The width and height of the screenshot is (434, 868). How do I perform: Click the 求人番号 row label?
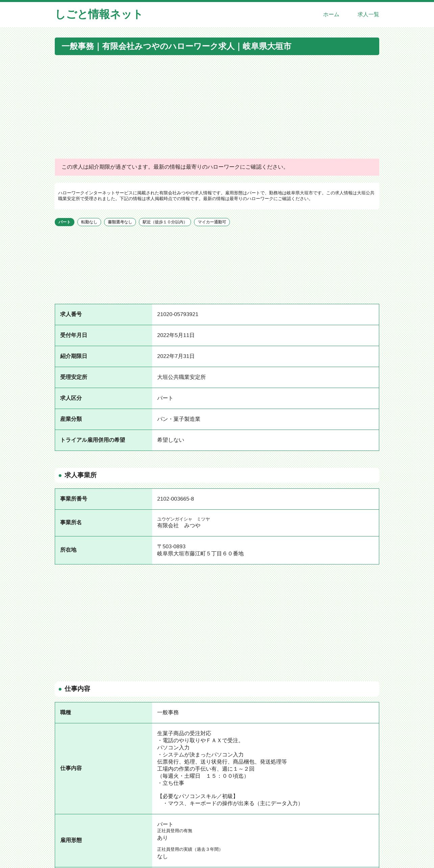[71, 314]
